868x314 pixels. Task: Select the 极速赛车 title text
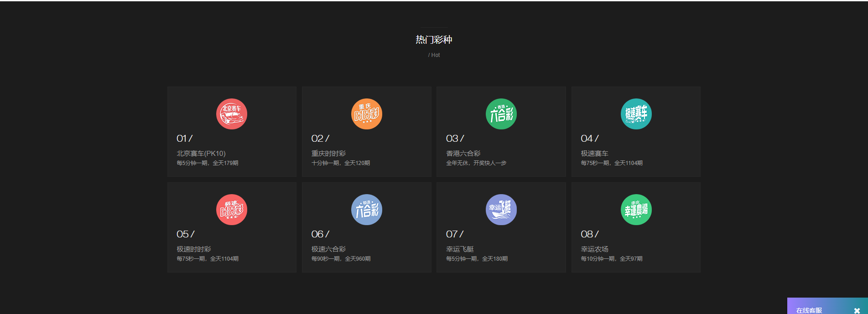[x=594, y=154]
